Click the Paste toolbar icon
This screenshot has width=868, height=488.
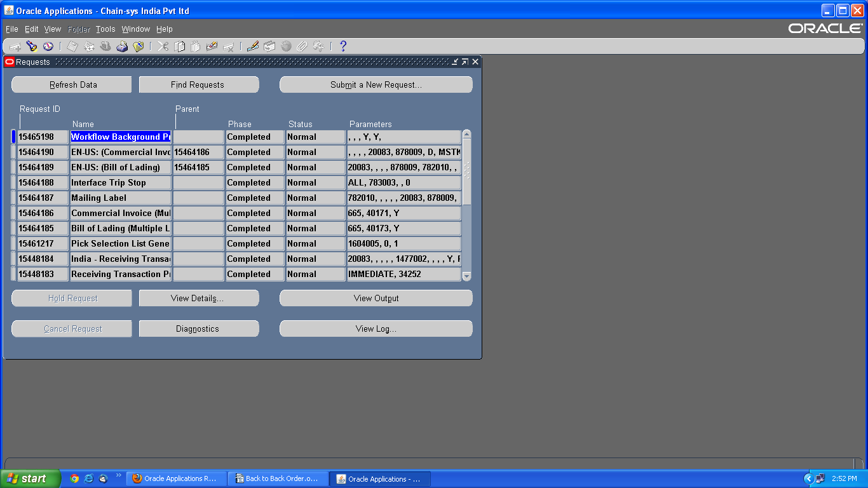point(196,46)
